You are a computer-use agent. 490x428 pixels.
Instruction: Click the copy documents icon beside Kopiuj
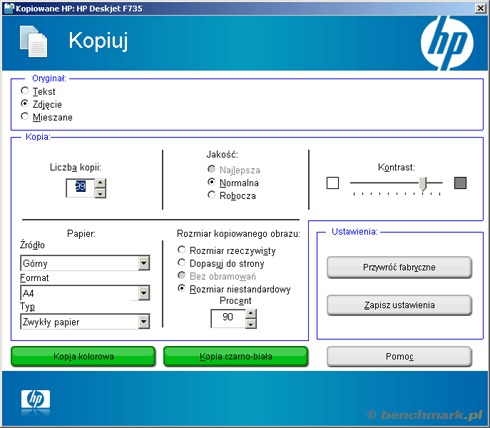tap(33, 41)
